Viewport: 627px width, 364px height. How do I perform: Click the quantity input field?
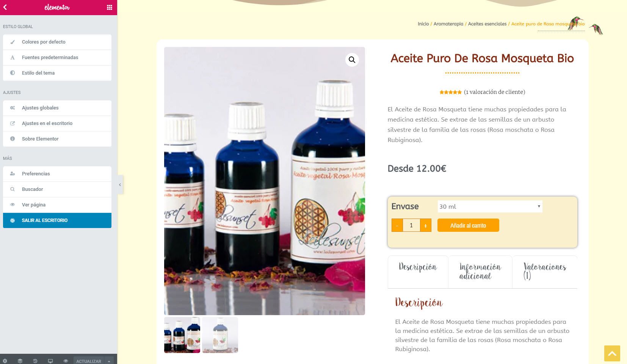pyautogui.click(x=411, y=225)
